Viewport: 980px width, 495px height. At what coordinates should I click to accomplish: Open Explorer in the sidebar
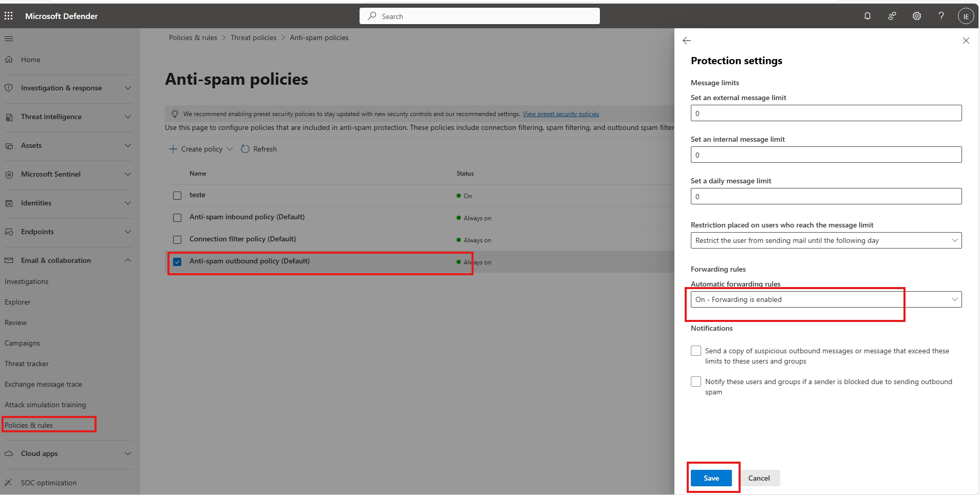pyautogui.click(x=17, y=302)
